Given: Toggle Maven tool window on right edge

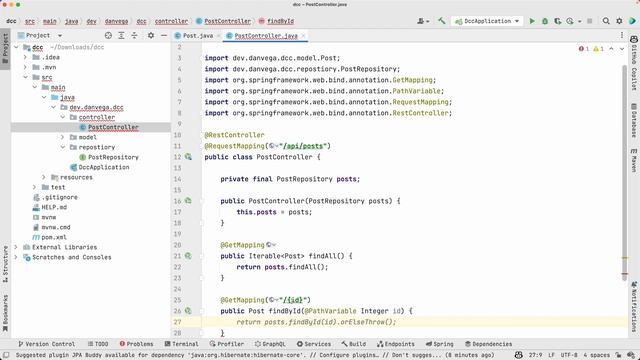Looking at the screenshot, I should (x=634, y=160).
